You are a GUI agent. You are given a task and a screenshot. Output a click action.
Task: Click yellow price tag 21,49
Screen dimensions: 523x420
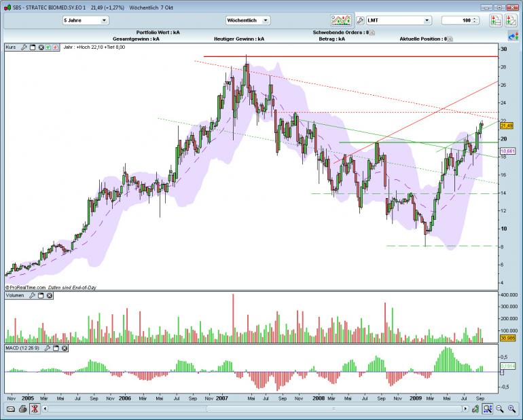coord(506,126)
